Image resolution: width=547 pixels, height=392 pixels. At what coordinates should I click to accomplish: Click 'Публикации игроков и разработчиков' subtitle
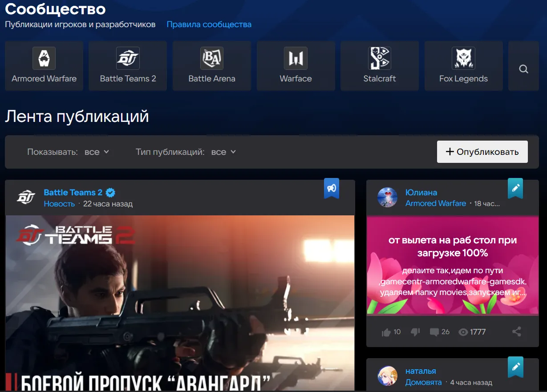80,24
